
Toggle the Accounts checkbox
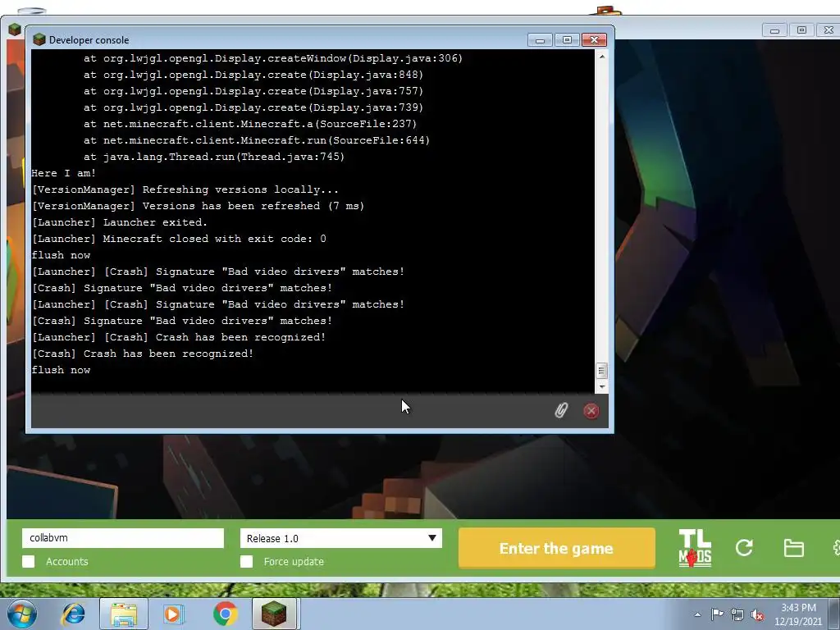[29, 561]
